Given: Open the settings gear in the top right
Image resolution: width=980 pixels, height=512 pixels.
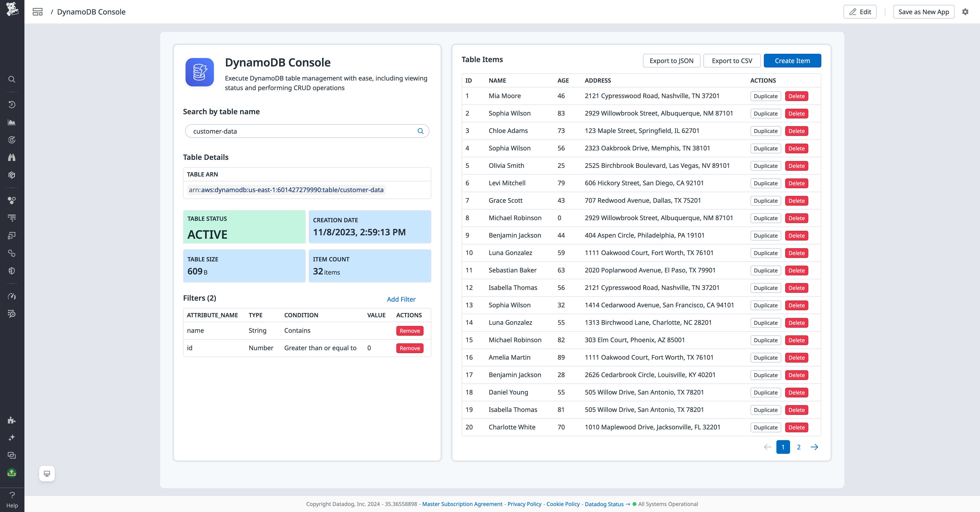Looking at the screenshot, I should click(x=966, y=12).
